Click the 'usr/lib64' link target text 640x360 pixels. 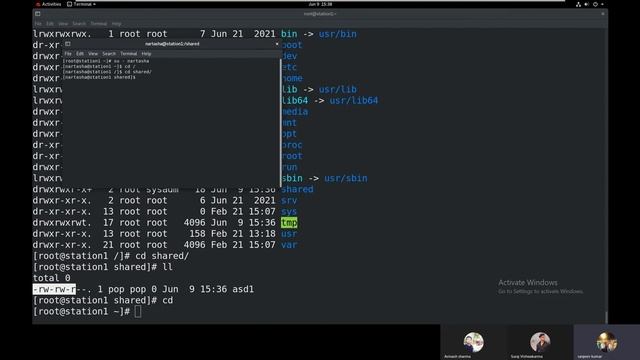click(x=353, y=100)
